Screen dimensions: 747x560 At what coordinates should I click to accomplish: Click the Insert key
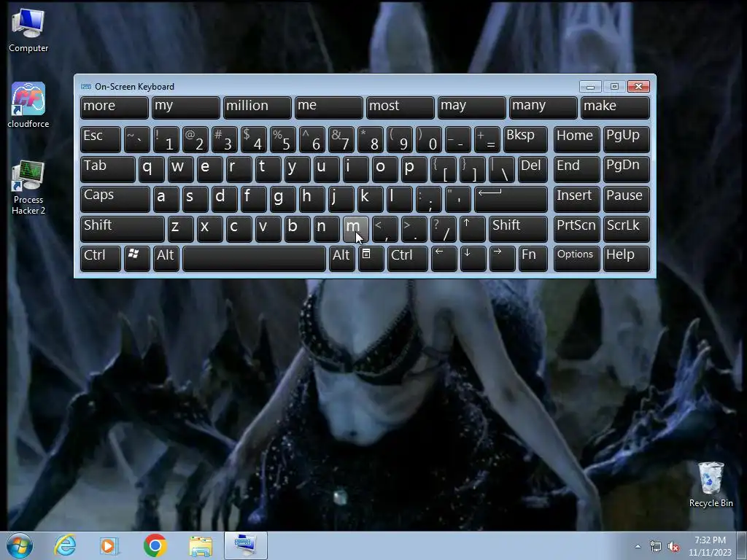tap(576, 199)
